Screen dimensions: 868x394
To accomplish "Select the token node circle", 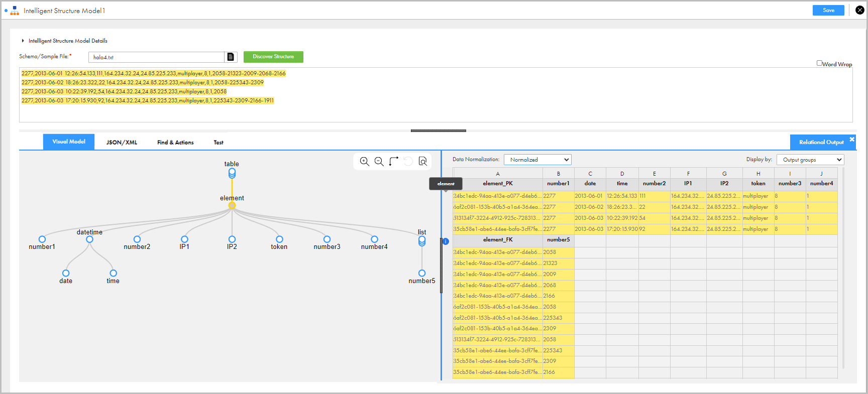I will [x=279, y=239].
